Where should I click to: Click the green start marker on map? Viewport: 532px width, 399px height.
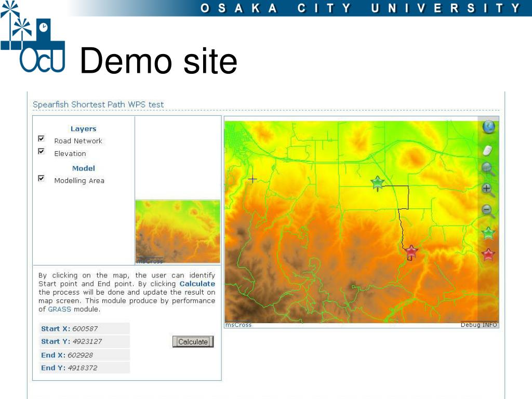coord(377,183)
